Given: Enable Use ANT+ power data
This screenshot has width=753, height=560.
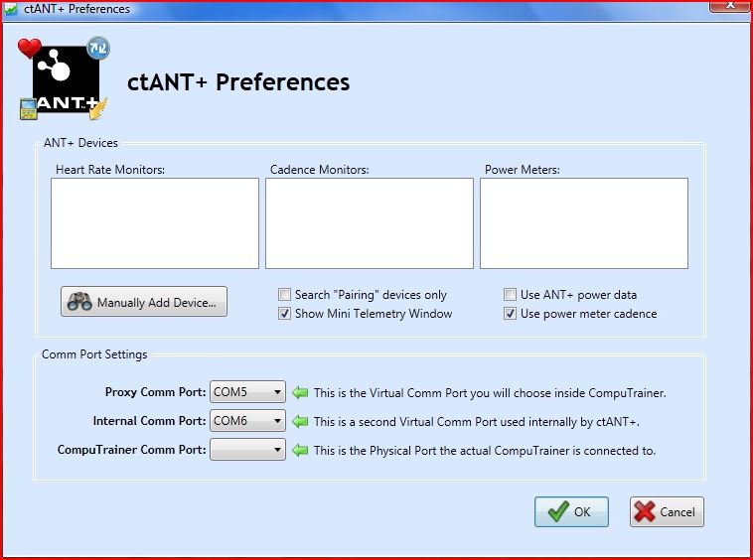Looking at the screenshot, I should (x=510, y=294).
